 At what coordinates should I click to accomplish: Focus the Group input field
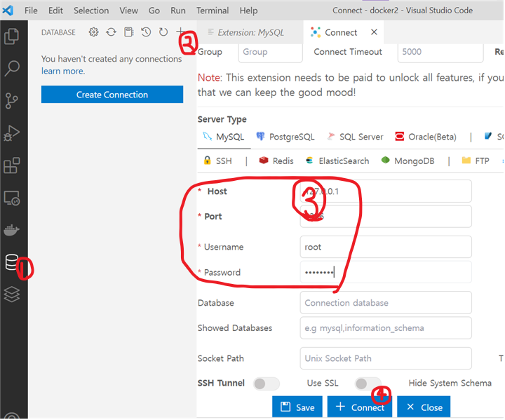point(270,52)
